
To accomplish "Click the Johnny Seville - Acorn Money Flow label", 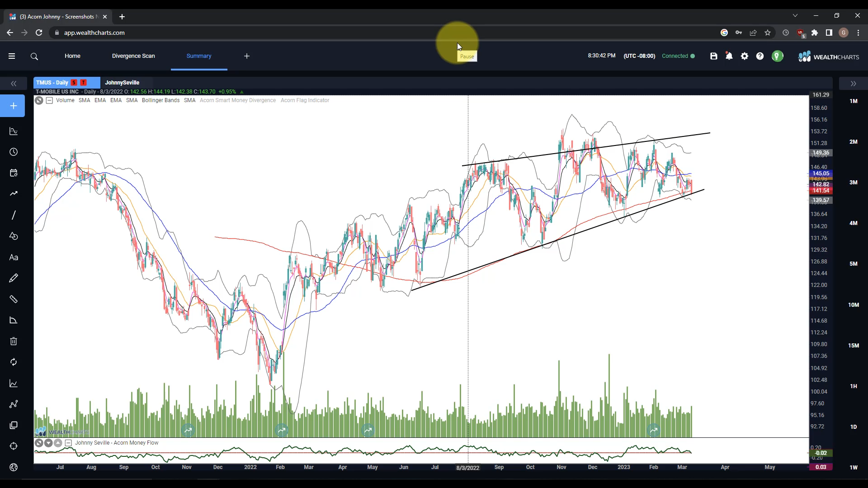I will click(x=117, y=443).
